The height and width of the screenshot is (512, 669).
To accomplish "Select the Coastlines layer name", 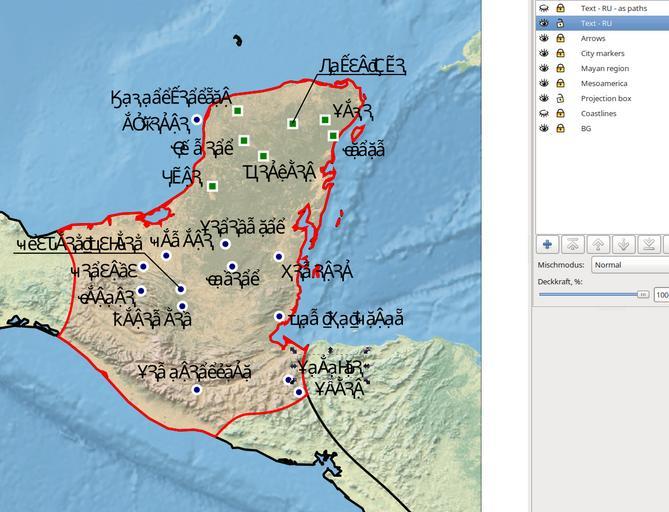I will pos(599,114).
